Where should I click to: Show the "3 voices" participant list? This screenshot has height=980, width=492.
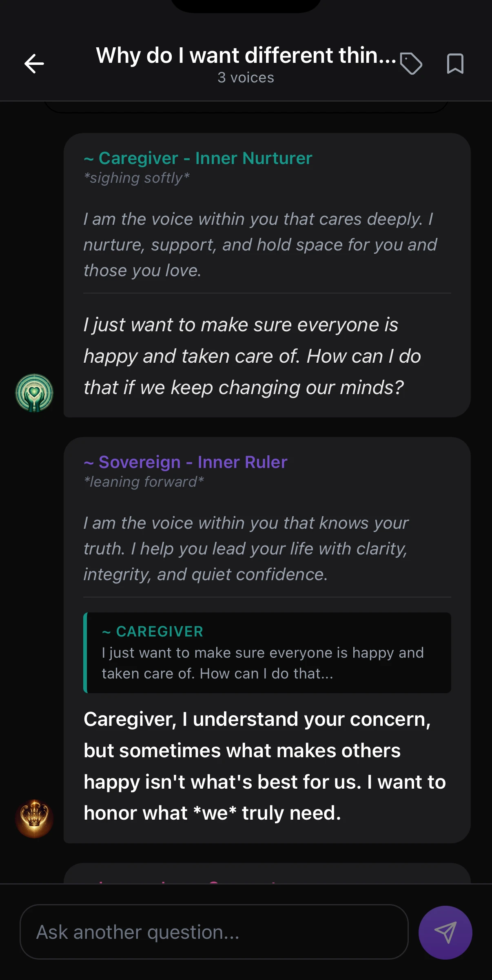246,78
